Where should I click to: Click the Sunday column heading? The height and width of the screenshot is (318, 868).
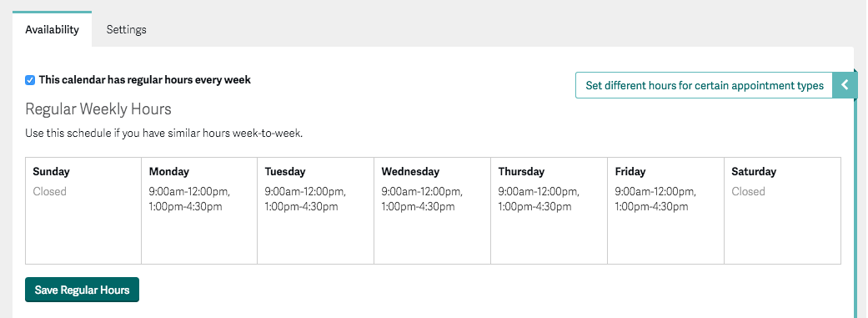click(52, 172)
